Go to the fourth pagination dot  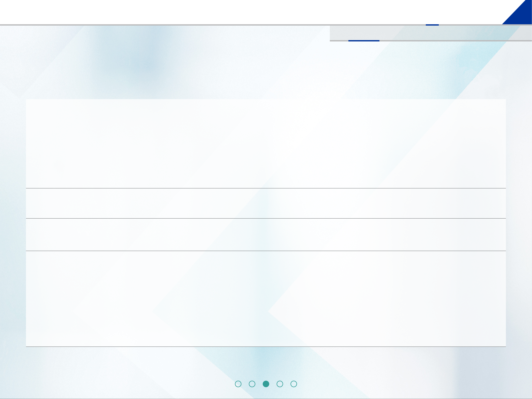[x=280, y=384]
